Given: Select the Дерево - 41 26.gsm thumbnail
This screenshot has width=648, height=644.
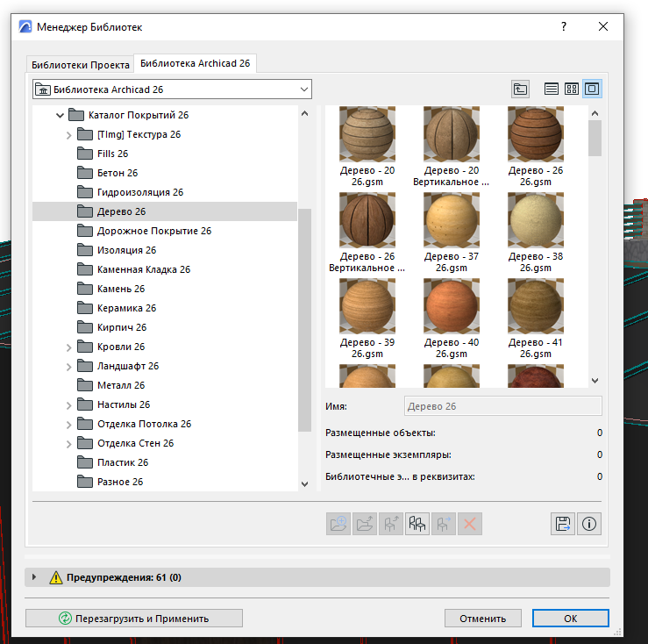Looking at the screenshot, I should tap(536, 306).
